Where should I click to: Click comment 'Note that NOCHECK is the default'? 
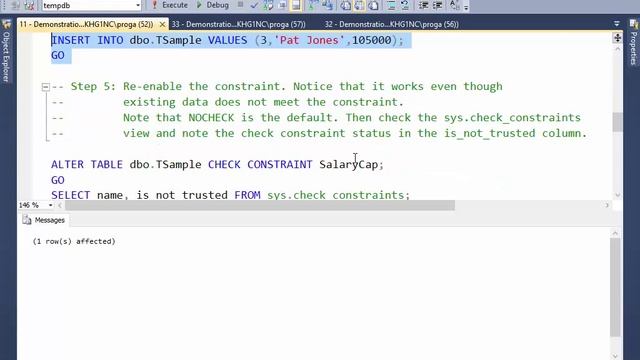[316, 118]
